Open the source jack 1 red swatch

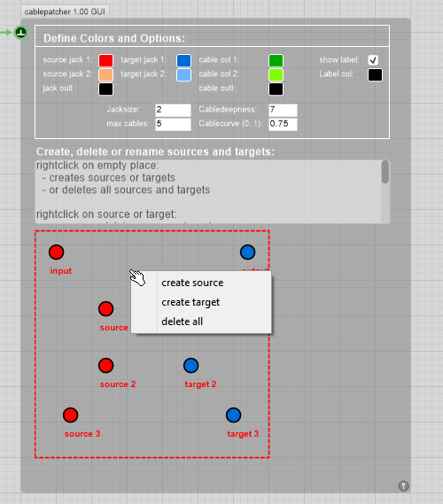[105, 60]
